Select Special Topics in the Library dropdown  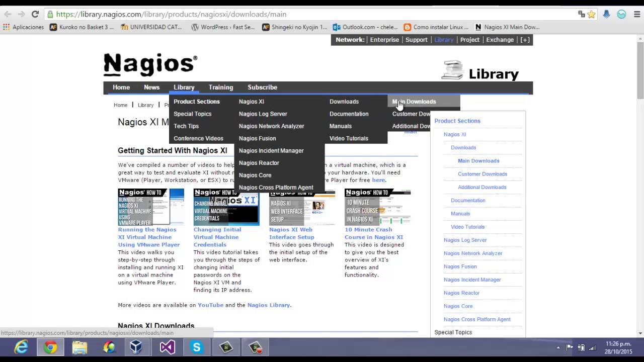pos(193,114)
